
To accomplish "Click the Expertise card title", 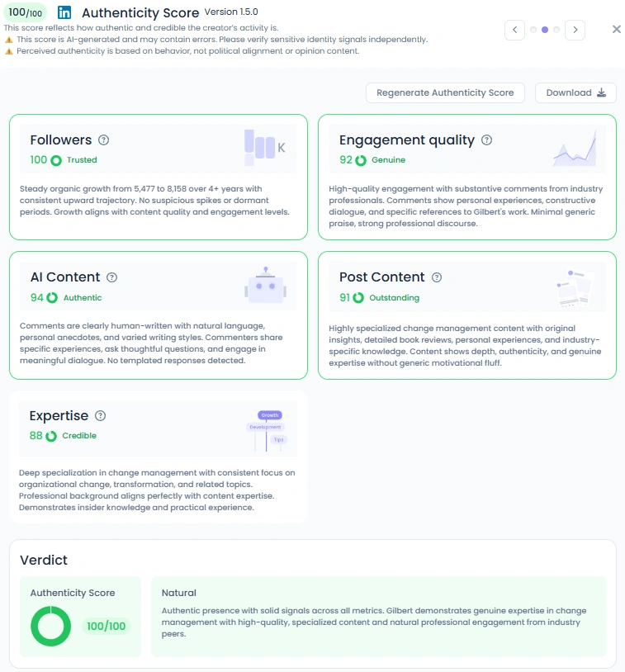I will (59, 416).
